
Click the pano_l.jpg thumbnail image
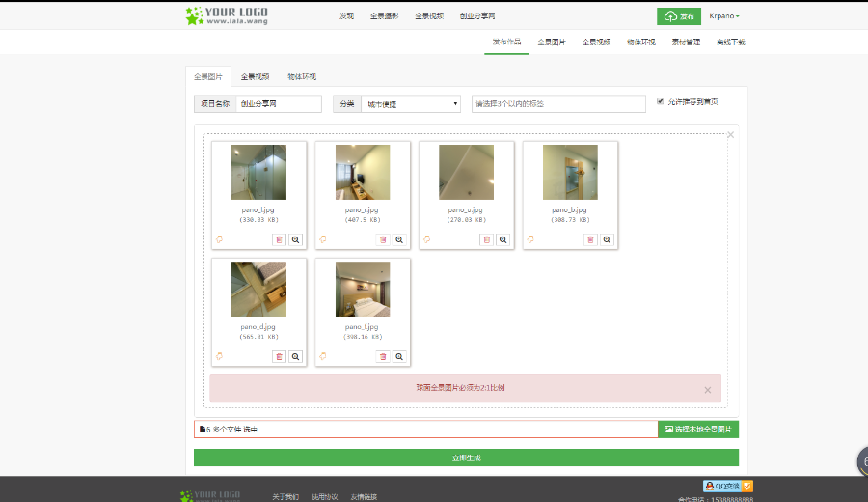pos(258,172)
